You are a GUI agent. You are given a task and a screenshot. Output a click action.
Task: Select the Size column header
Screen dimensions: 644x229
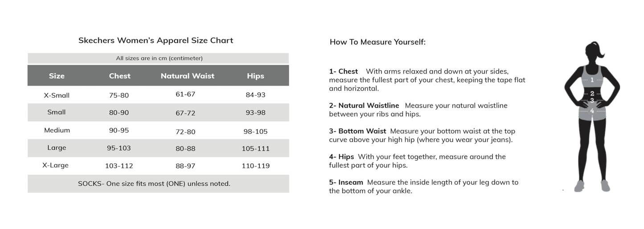(57, 76)
